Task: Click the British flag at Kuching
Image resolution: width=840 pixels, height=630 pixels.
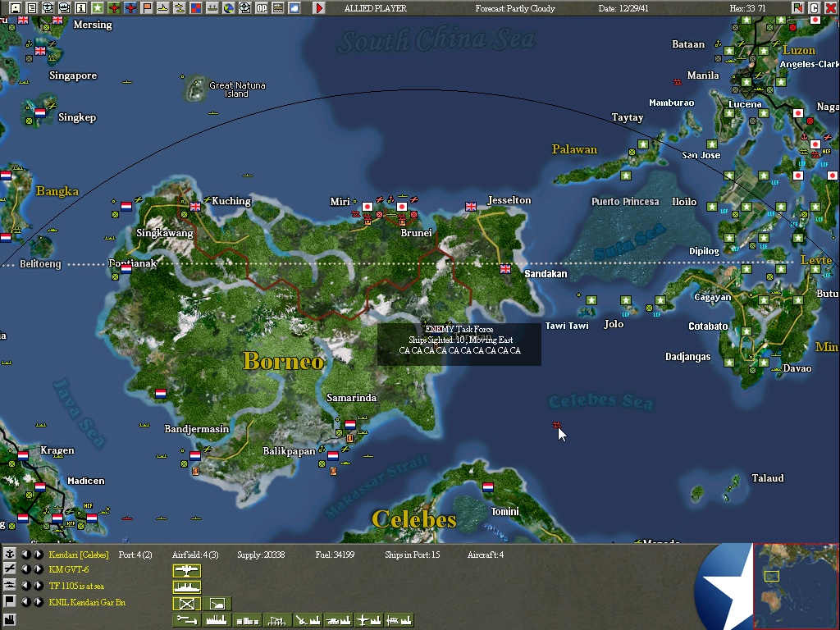Action: tap(195, 206)
